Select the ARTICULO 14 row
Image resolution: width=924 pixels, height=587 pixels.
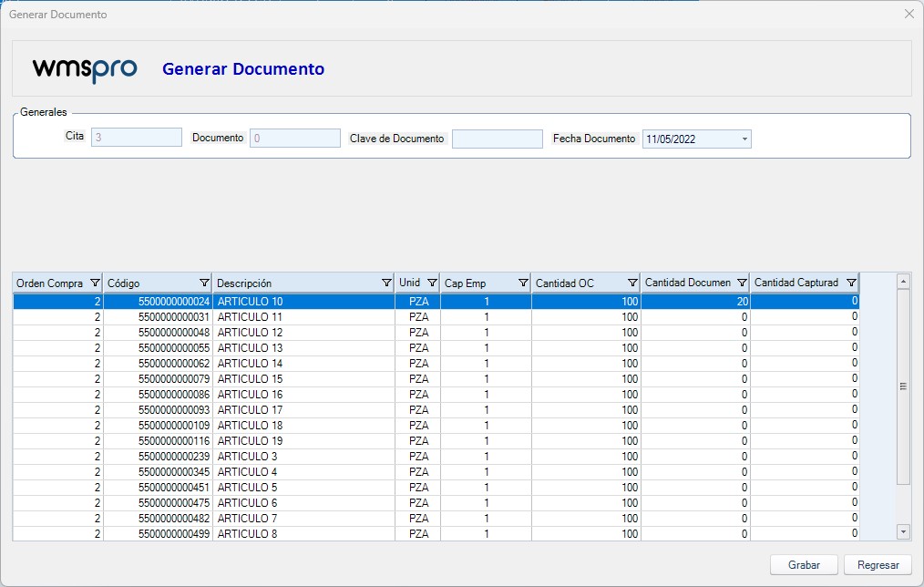[436, 364]
